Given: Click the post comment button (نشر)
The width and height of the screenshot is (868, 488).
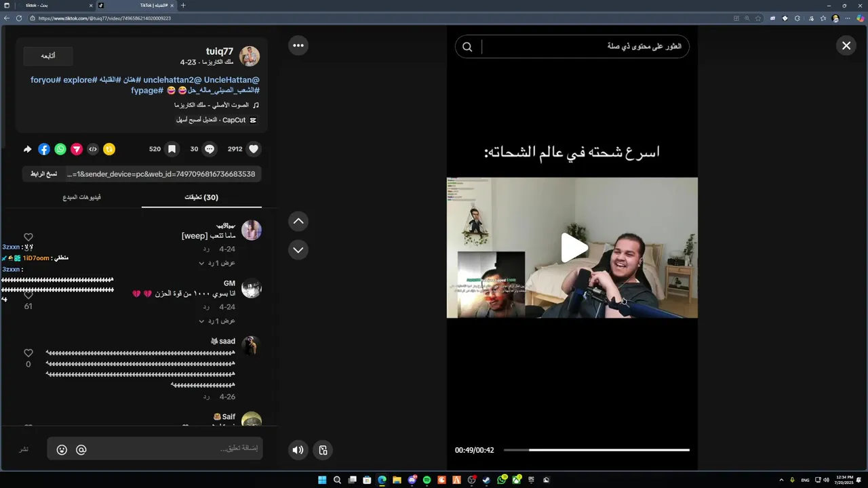Looking at the screenshot, I should 24,449.
